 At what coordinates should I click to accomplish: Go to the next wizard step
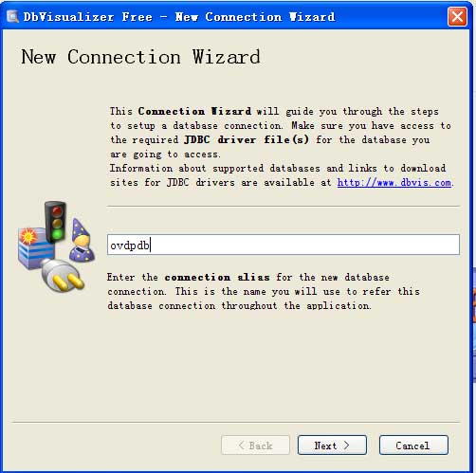pos(332,446)
